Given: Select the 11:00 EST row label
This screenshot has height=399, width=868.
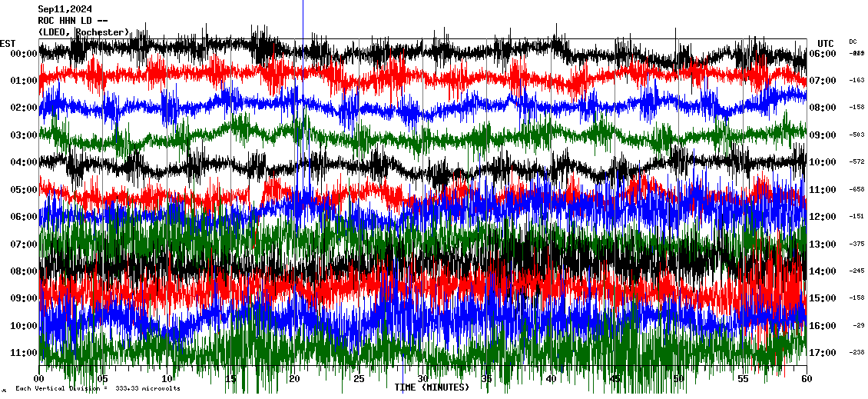Looking at the screenshot, I should click(x=23, y=353).
